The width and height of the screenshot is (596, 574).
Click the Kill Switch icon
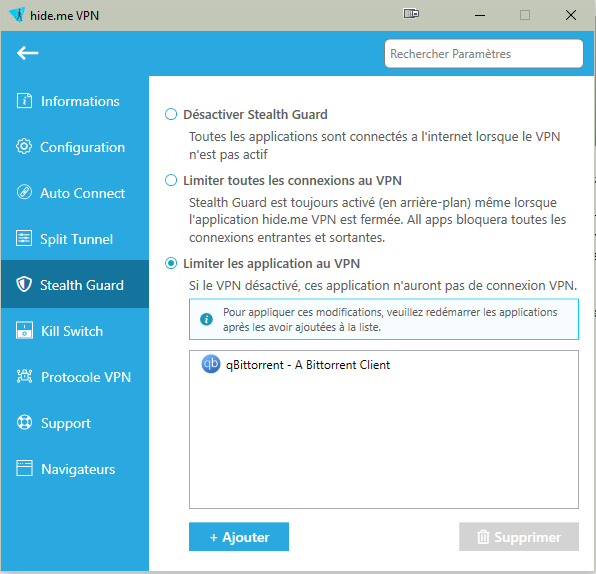[24, 331]
